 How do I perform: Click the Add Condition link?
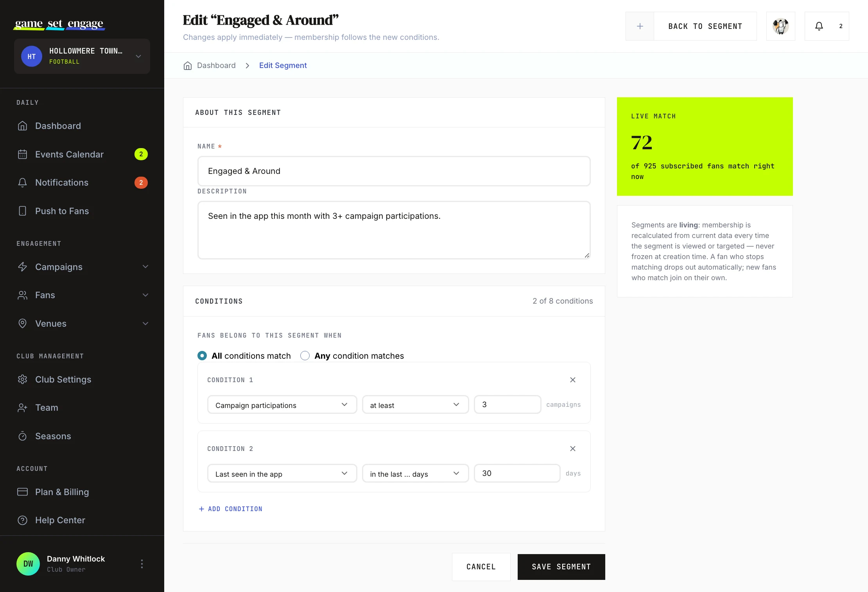pyautogui.click(x=230, y=509)
